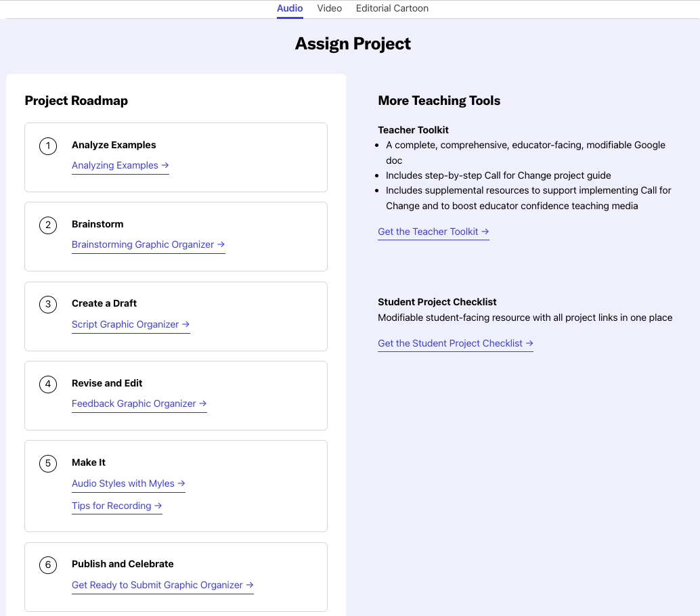
Task: Click the step 4 circle icon
Action: [x=48, y=384]
